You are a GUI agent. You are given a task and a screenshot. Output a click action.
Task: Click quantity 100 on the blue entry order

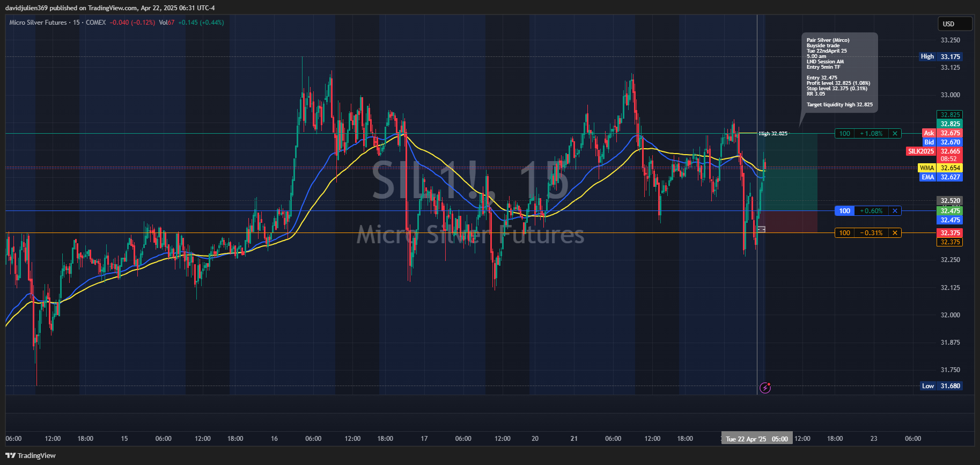[x=845, y=211]
